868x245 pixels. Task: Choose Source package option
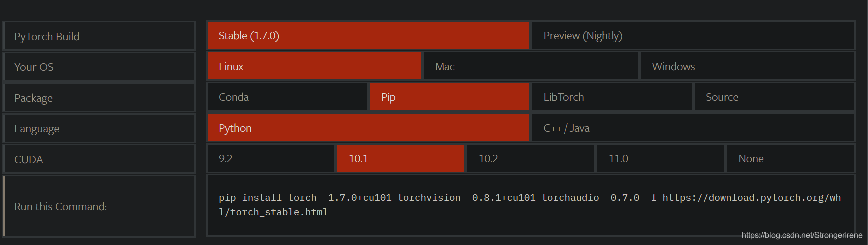[x=774, y=97]
